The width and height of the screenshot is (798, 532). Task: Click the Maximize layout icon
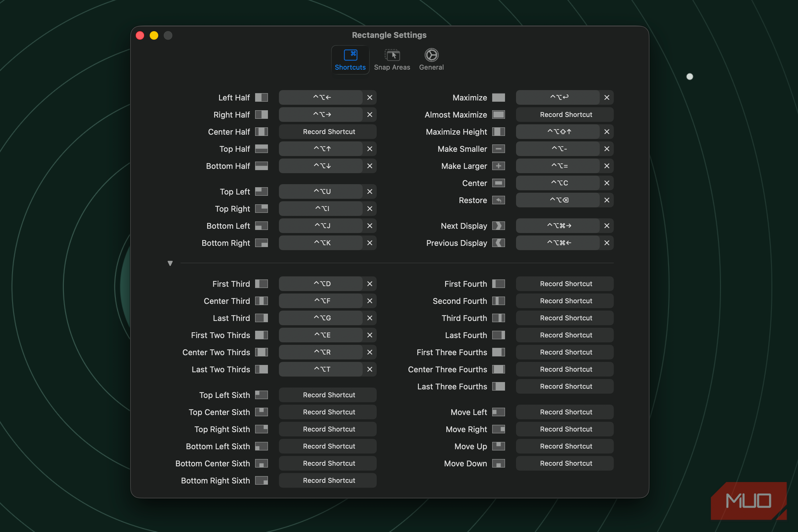(x=498, y=98)
